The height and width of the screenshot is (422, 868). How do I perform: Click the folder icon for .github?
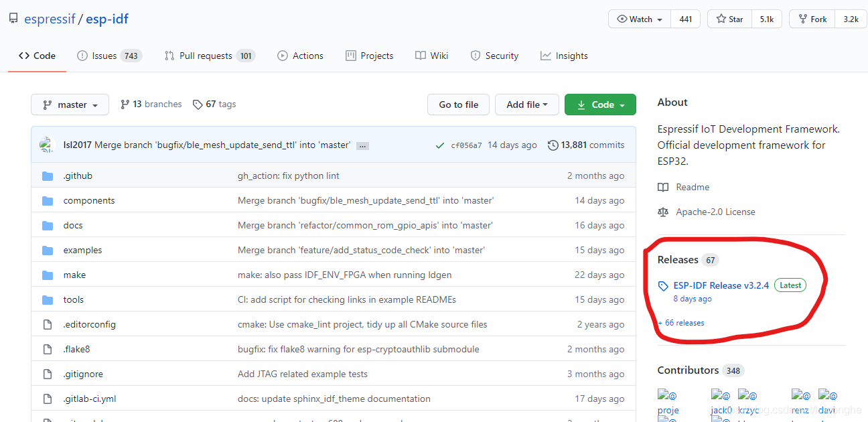48,175
